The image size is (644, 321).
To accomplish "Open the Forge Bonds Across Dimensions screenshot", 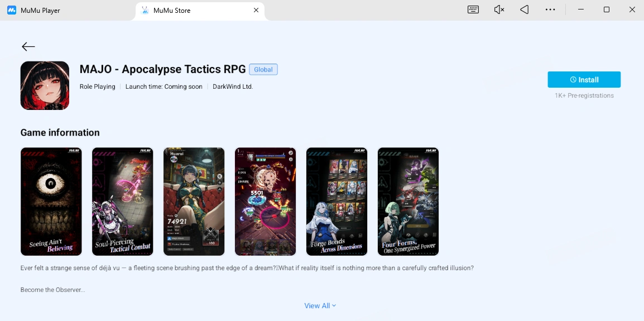I will 337,202.
